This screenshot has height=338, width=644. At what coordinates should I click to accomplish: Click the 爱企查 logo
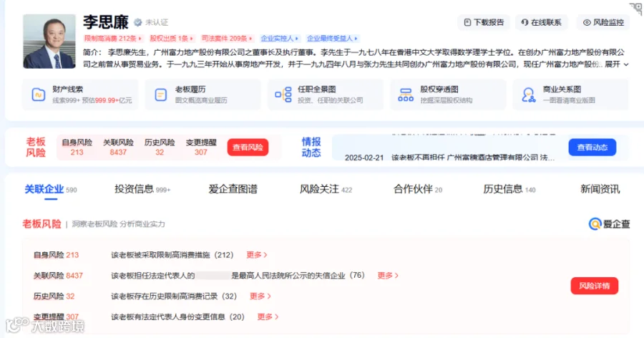click(x=609, y=223)
